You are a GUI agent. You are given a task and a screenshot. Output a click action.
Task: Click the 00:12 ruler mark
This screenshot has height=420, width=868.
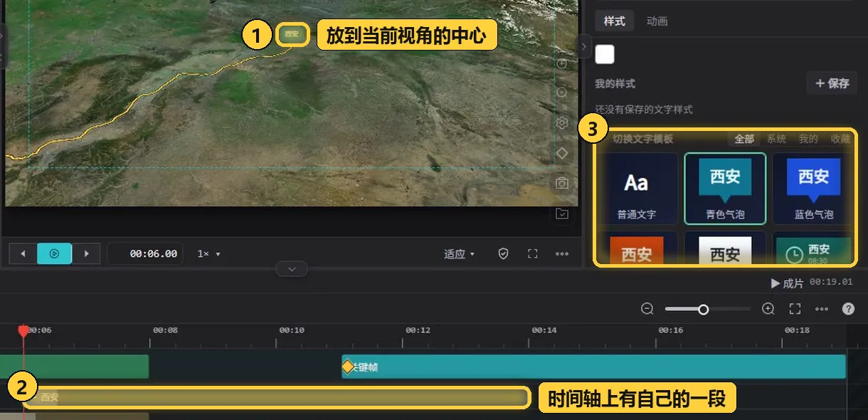[418, 330]
